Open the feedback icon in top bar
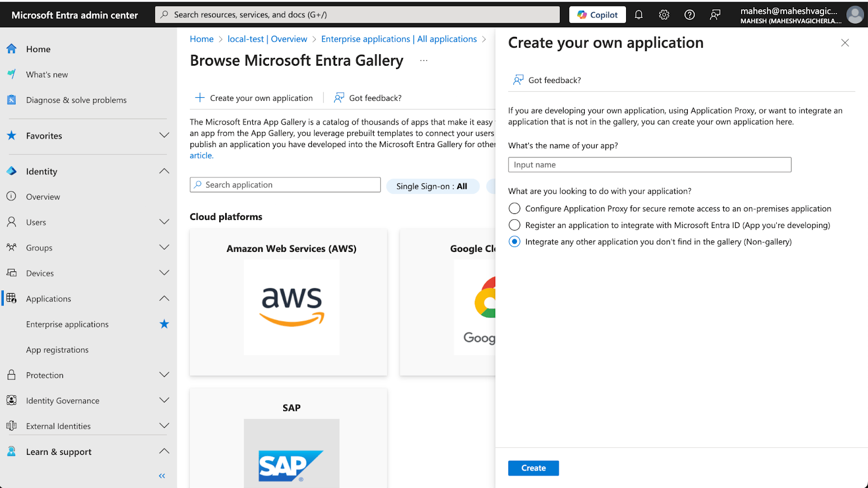The height and width of the screenshot is (488, 868). pyautogui.click(x=715, y=15)
